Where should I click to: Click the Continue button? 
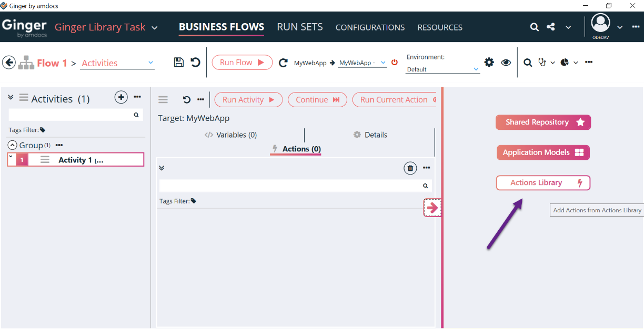pos(317,100)
